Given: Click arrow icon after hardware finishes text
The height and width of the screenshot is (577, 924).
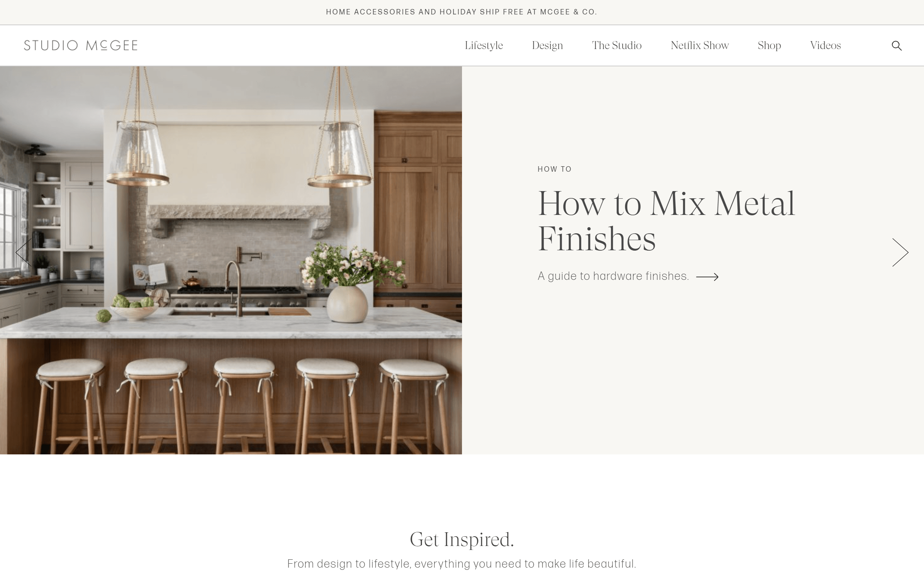Looking at the screenshot, I should 707,277.
